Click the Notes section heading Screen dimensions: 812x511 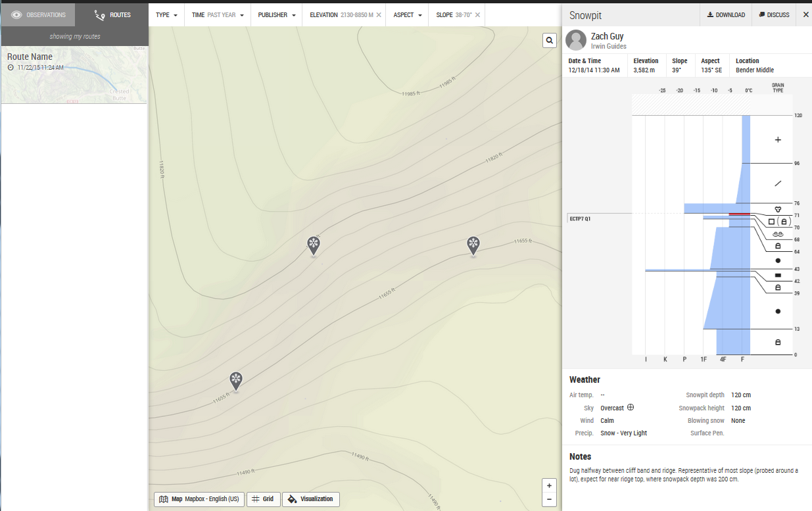tap(580, 456)
